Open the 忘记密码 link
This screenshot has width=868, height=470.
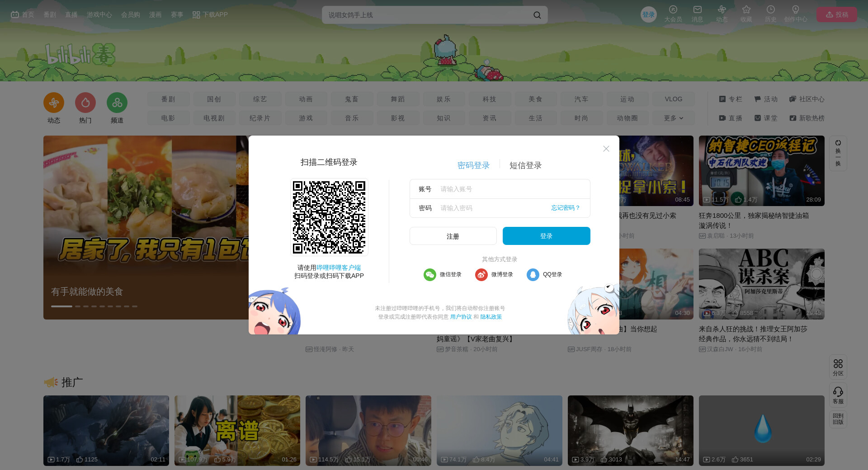pos(565,208)
